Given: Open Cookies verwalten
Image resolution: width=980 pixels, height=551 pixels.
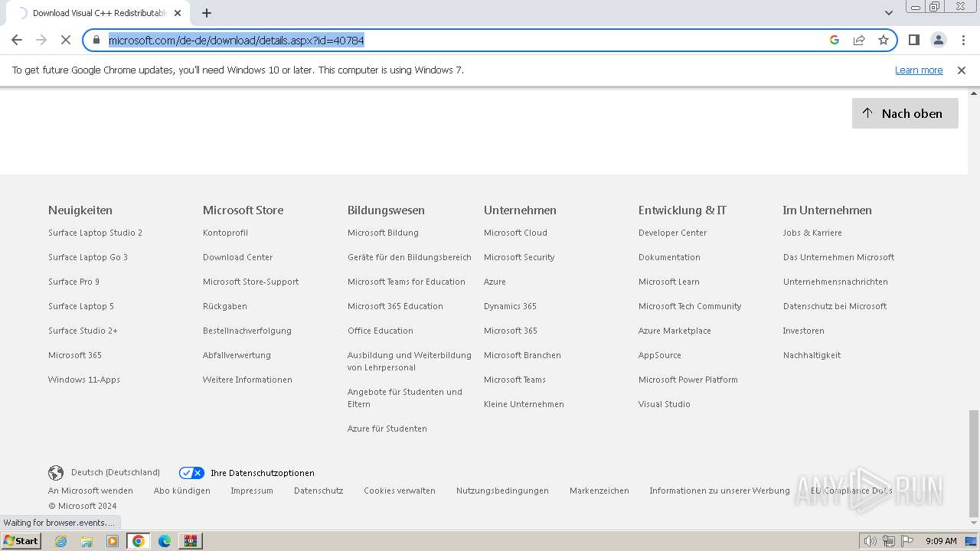Looking at the screenshot, I should (x=399, y=491).
